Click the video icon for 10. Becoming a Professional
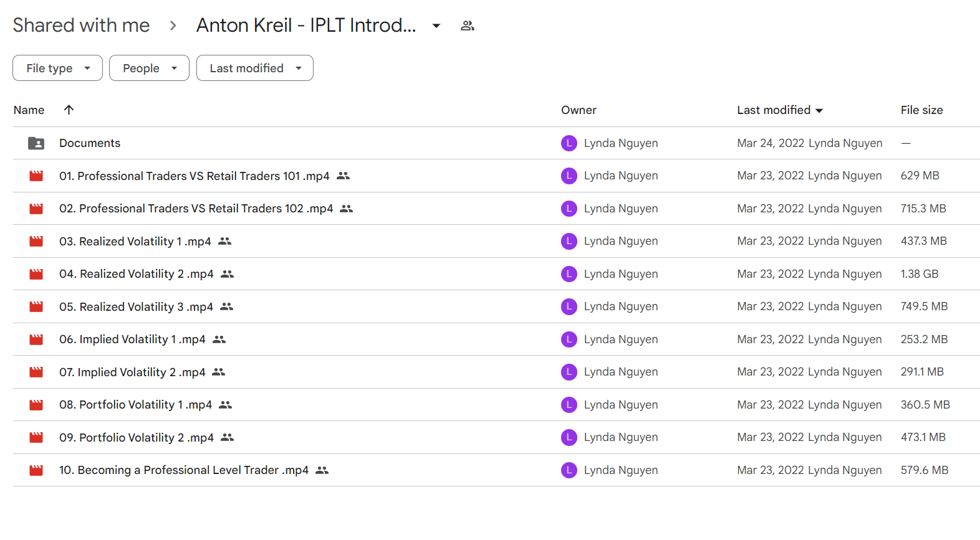Viewport: 980px width, 540px height. (36, 470)
